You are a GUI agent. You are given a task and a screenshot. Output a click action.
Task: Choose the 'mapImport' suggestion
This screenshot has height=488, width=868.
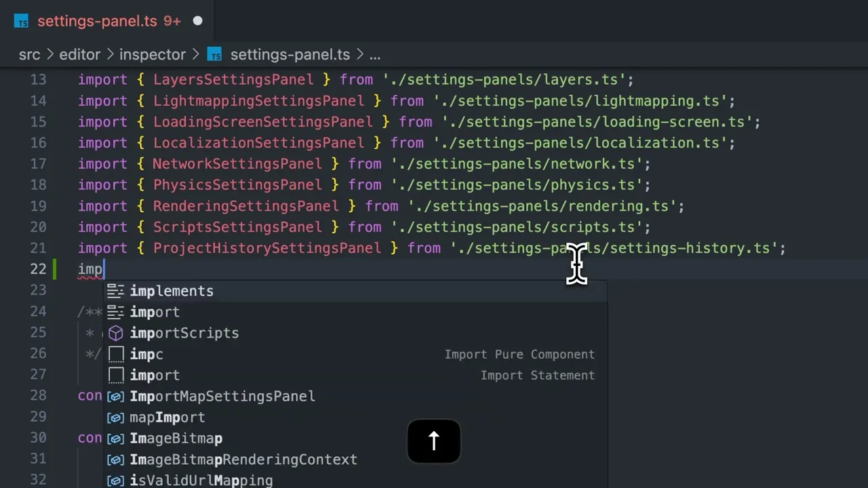click(355, 417)
